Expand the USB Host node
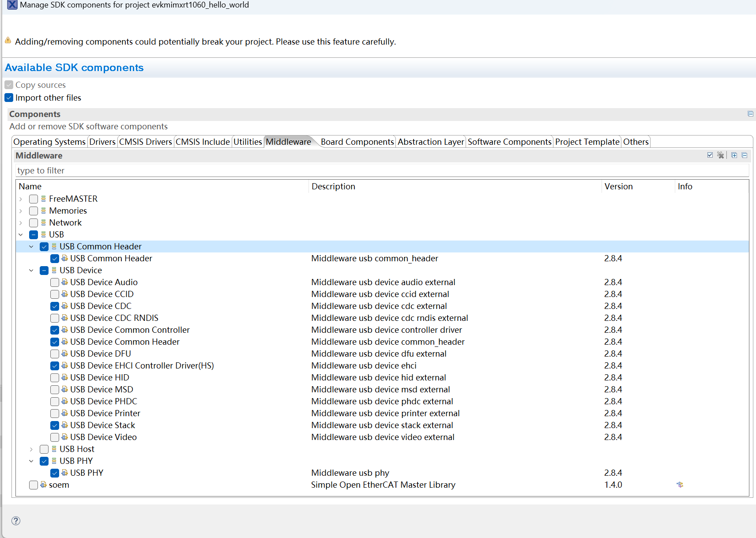 click(x=31, y=449)
